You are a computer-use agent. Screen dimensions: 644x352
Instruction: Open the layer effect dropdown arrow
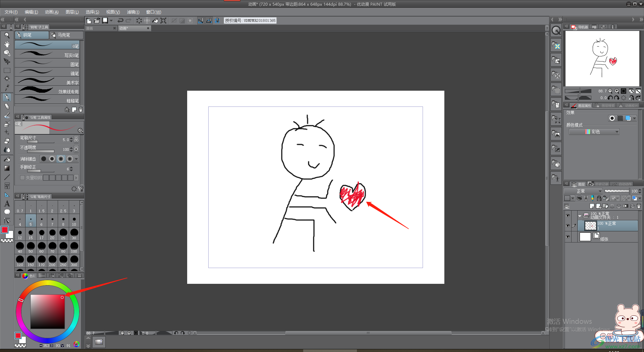click(x=635, y=118)
